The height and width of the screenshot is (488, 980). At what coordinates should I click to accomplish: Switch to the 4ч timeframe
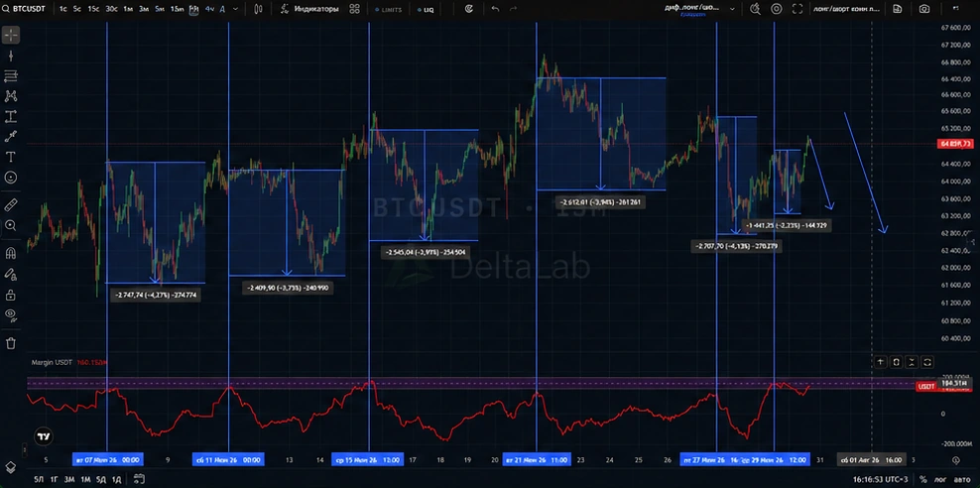coord(209,9)
